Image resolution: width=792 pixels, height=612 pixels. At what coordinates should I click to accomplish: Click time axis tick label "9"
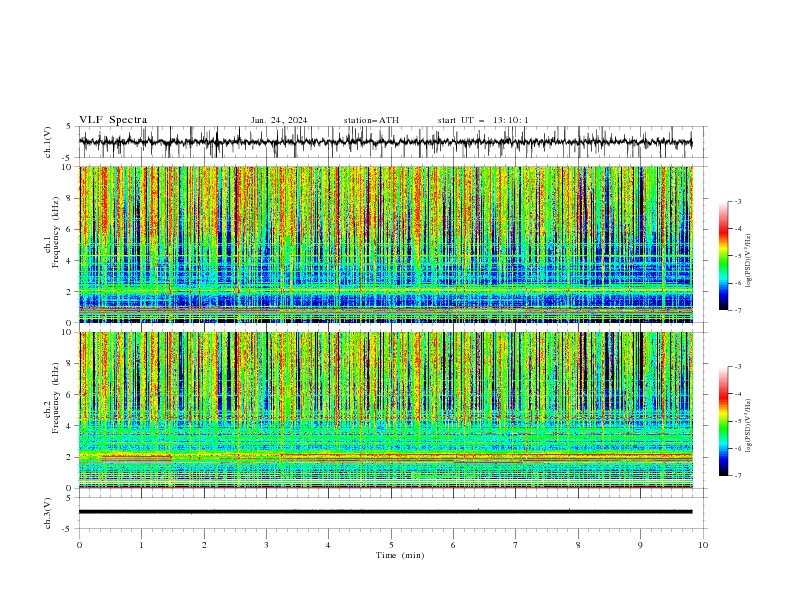pos(640,545)
